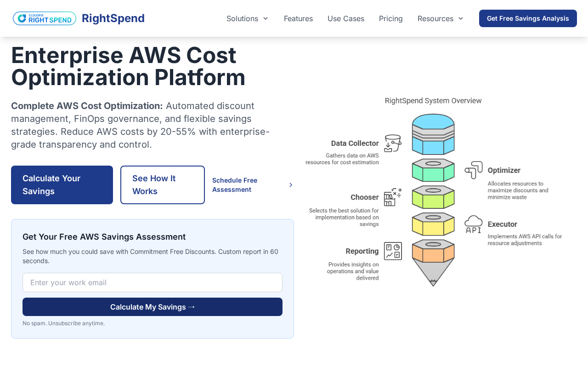
Task: Expand the Solutions dropdown menu
Action: click(x=247, y=18)
